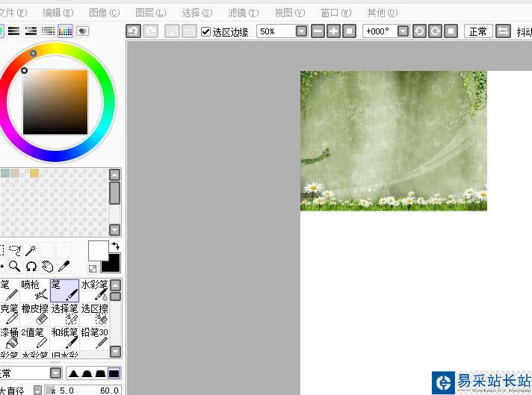Open the 编辑(E) menu
532x395 pixels.
pos(58,13)
